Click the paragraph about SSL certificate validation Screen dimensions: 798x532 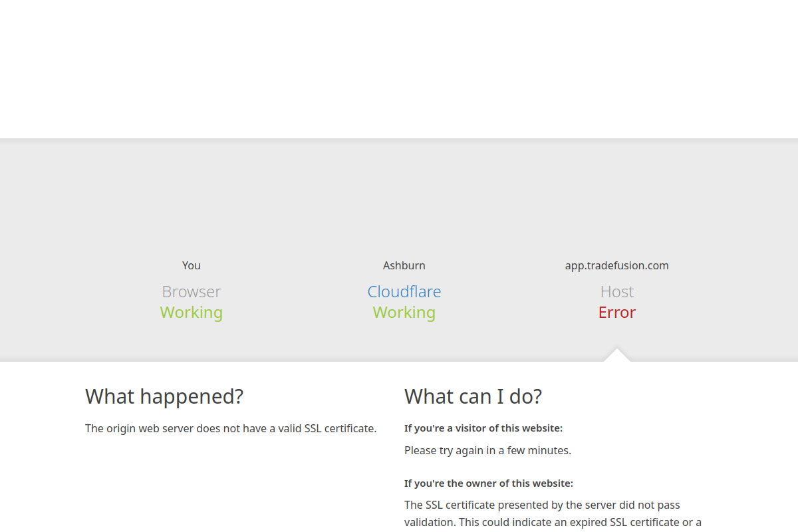(552, 514)
